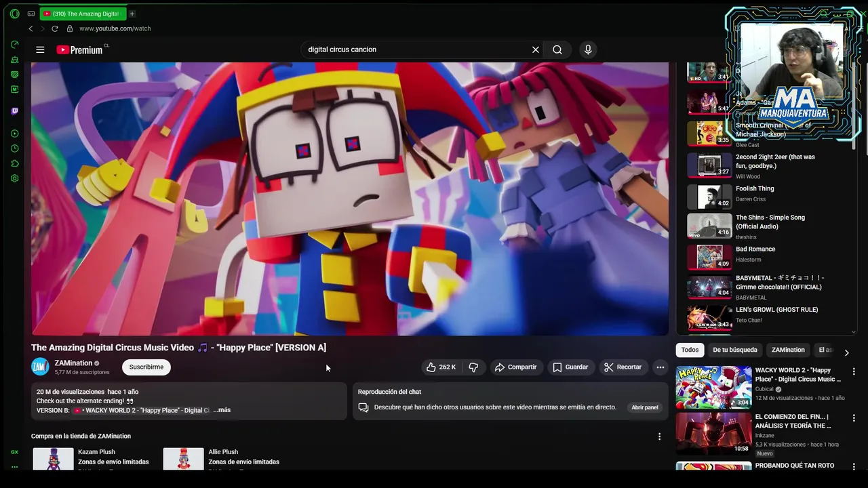Subscribe with Suscribirme button
Viewport: 868px width, 488px height.
click(146, 367)
